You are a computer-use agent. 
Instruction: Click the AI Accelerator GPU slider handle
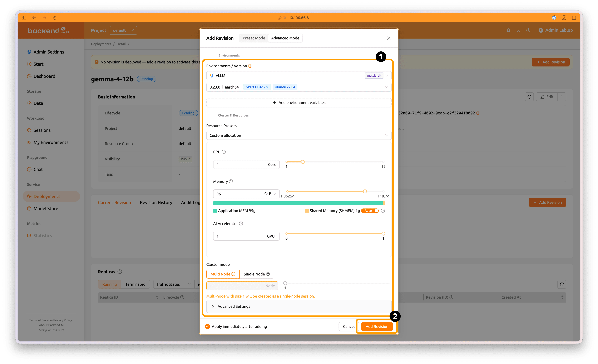click(x=383, y=234)
